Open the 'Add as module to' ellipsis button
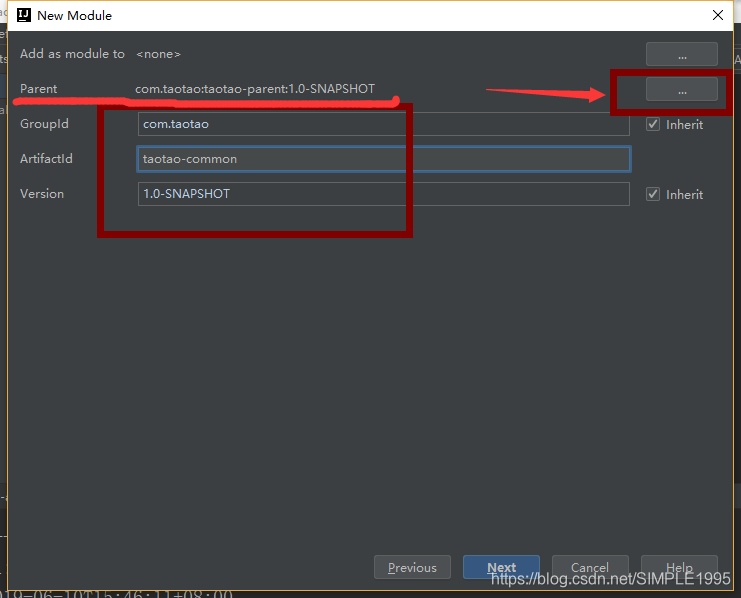 click(x=681, y=54)
